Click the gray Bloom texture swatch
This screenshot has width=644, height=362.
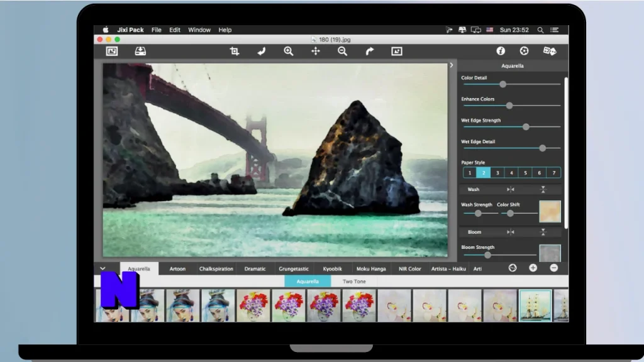(550, 253)
